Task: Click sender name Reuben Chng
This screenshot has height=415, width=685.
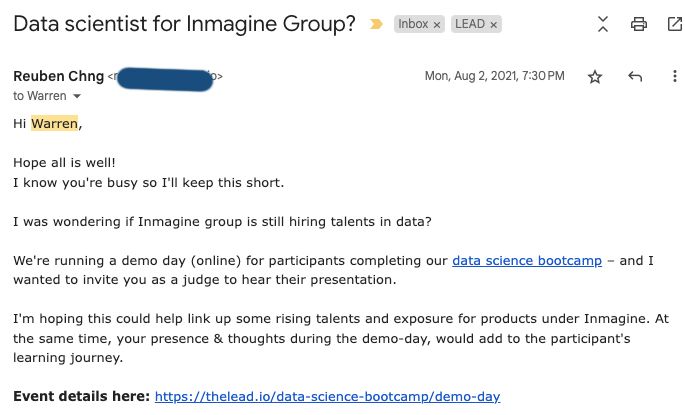Action: (59, 76)
